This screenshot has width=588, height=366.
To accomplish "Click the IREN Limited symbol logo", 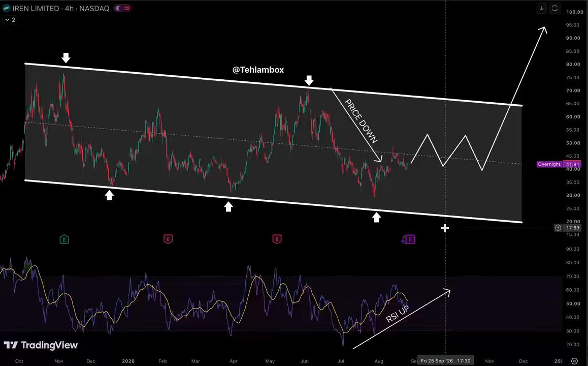I will (7, 8).
